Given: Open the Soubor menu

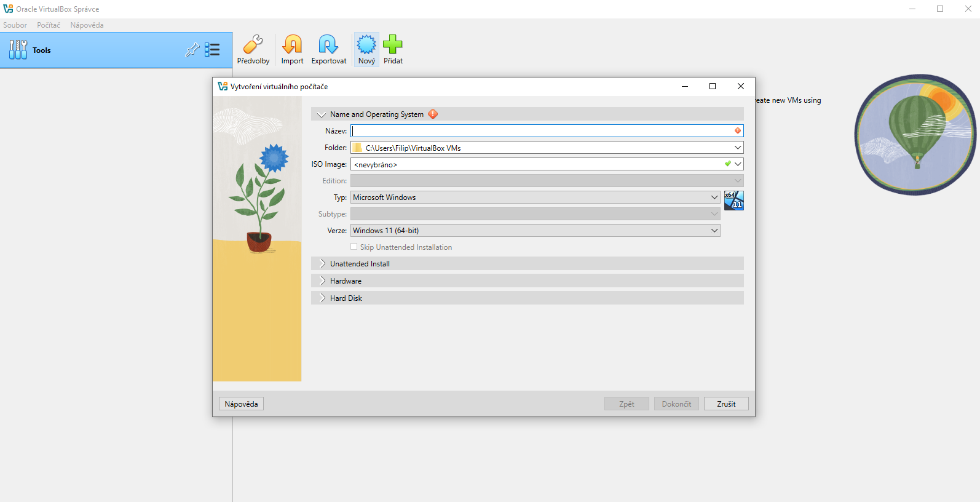Looking at the screenshot, I should [x=15, y=25].
